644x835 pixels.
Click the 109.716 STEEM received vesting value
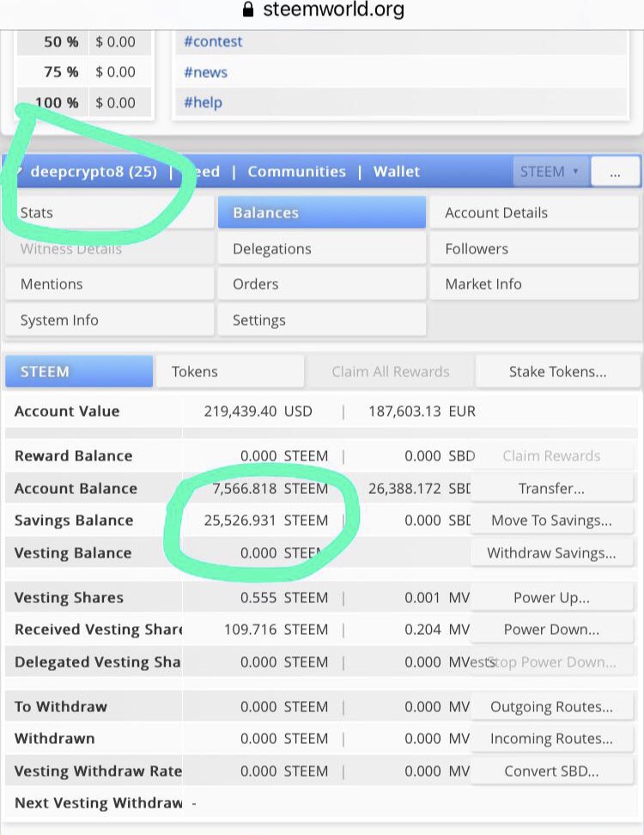[x=276, y=630]
